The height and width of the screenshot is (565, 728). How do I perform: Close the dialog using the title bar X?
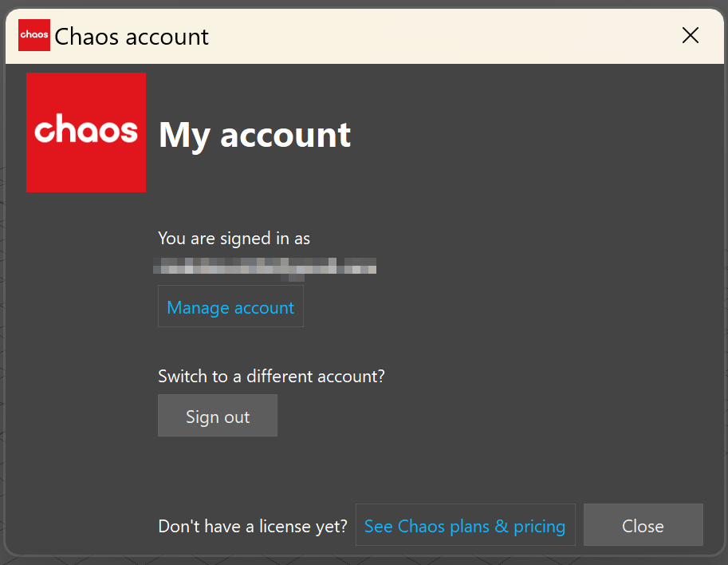(691, 35)
